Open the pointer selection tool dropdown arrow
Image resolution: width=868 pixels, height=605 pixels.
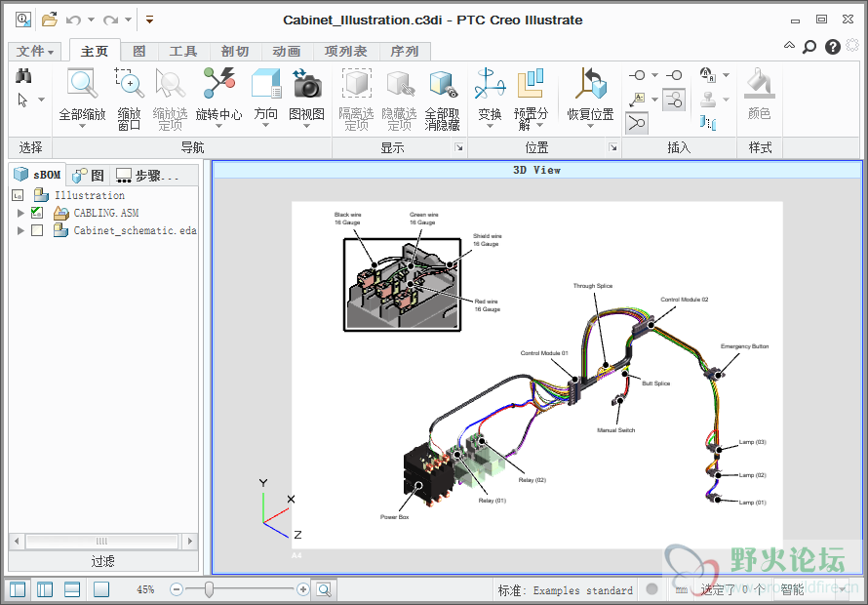(42, 101)
